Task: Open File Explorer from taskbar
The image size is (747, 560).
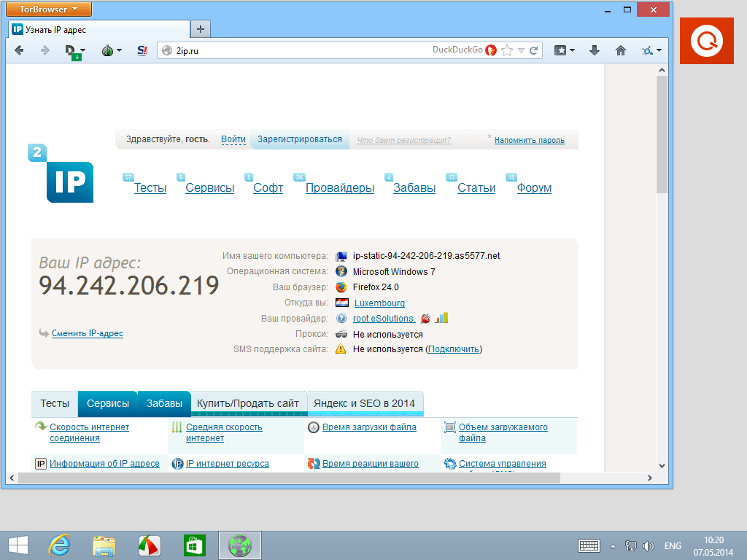Action: click(x=104, y=545)
